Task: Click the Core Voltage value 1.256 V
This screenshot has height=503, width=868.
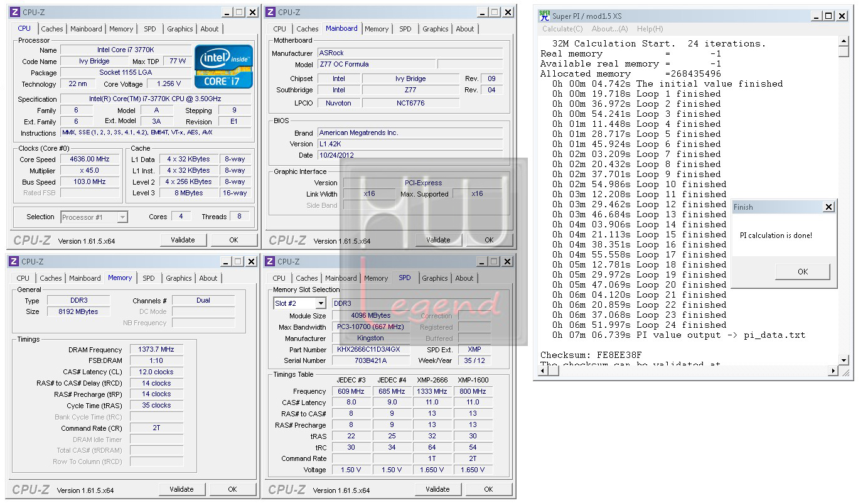Action: 169,84
